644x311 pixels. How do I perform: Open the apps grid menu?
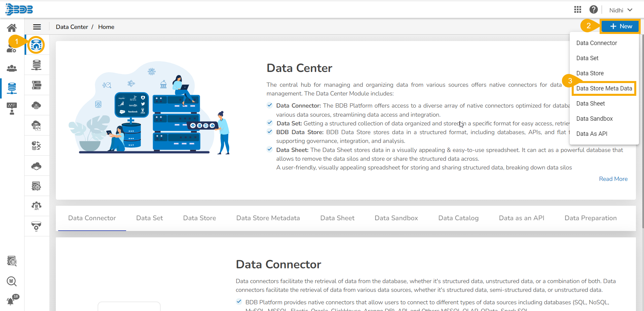[x=577, y=10]
